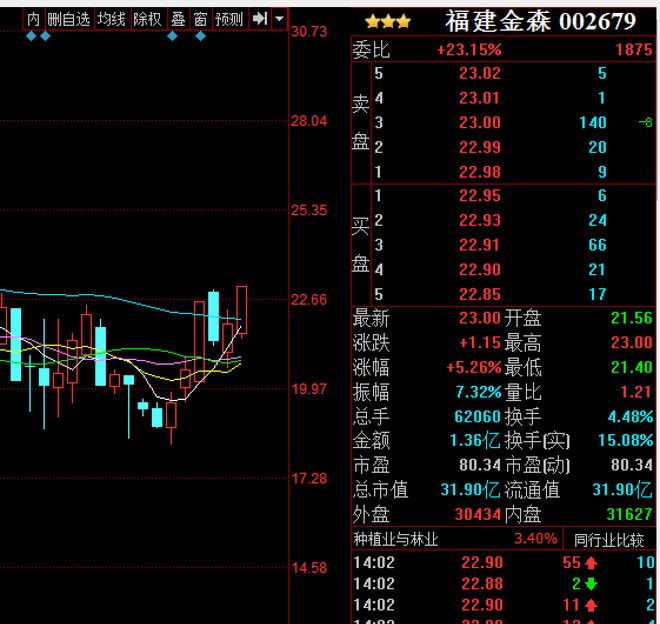Select sell level 2 price 22.99
This screenshot has width=660, height=624.
point(479,147)
